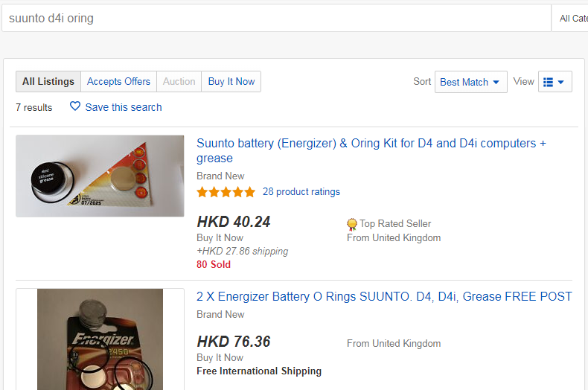Click the HKD 76.36 price
Viewport: 588px width, 390px height.
pos(233,342)
